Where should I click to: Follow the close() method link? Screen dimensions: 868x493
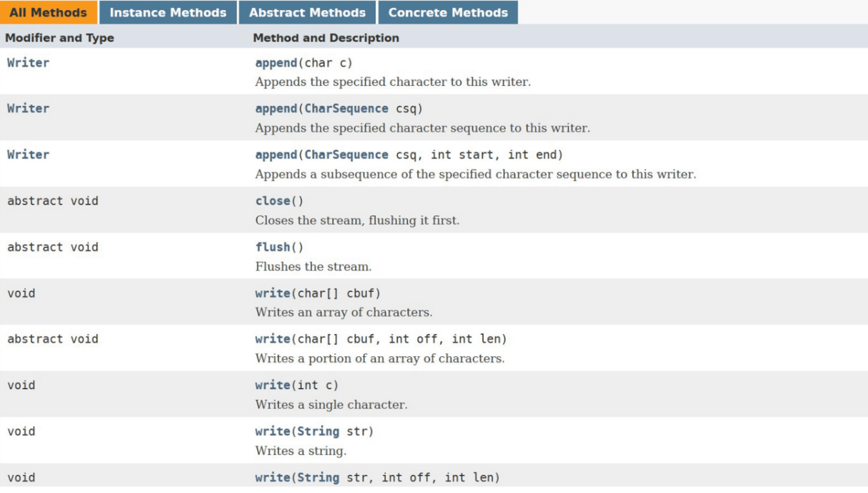click(x=273, y=201)
